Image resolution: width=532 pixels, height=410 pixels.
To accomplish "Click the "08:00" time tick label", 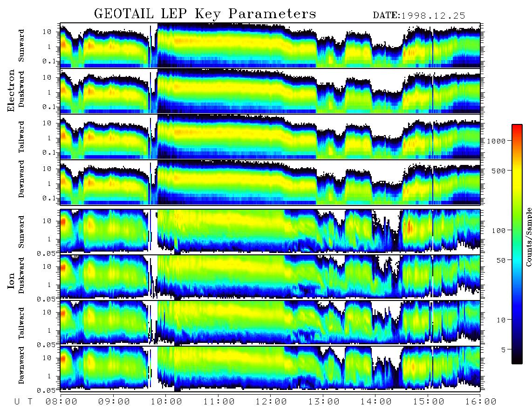I will click(61, 402).
